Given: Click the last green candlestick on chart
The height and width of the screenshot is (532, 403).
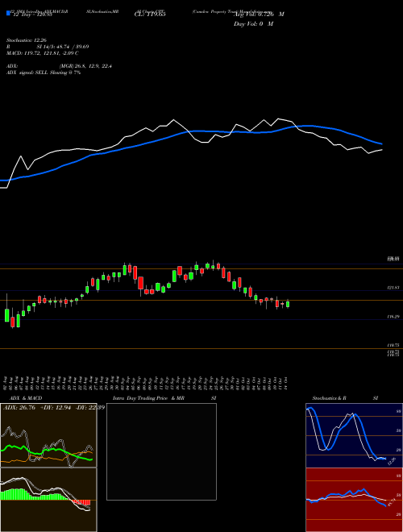Looking at the screenshot, I should pyautogui.click(x=288, y=304).
